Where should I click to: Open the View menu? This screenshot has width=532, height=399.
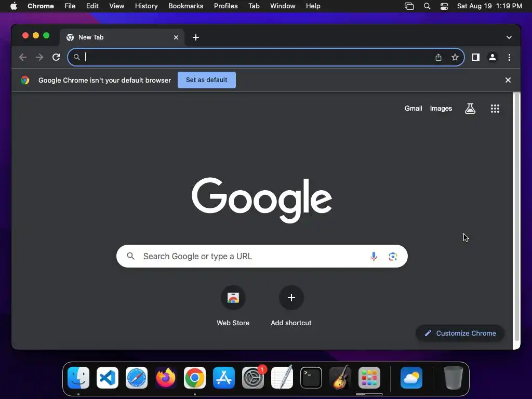[116, 6]
